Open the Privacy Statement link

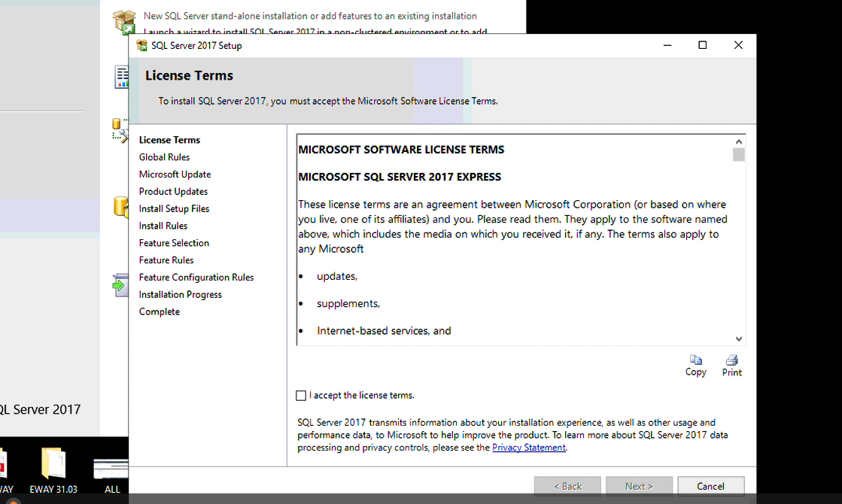529,448
